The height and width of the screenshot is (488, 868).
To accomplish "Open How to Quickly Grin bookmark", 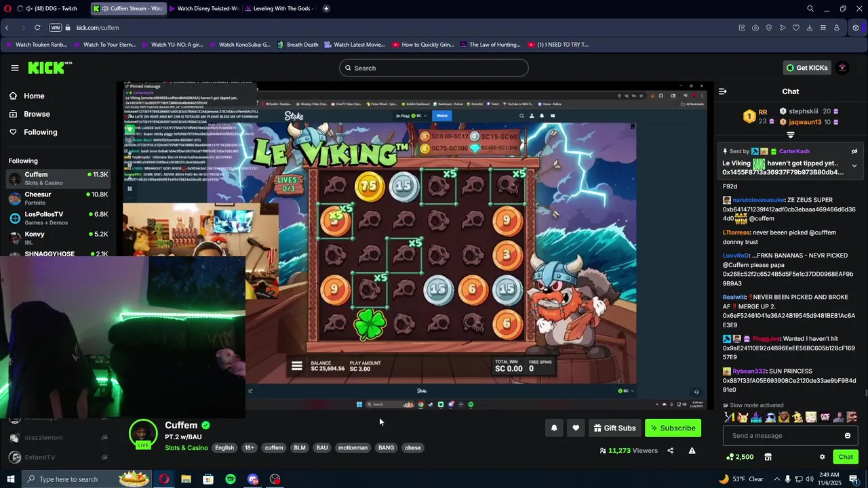I will tap(422, 45).
